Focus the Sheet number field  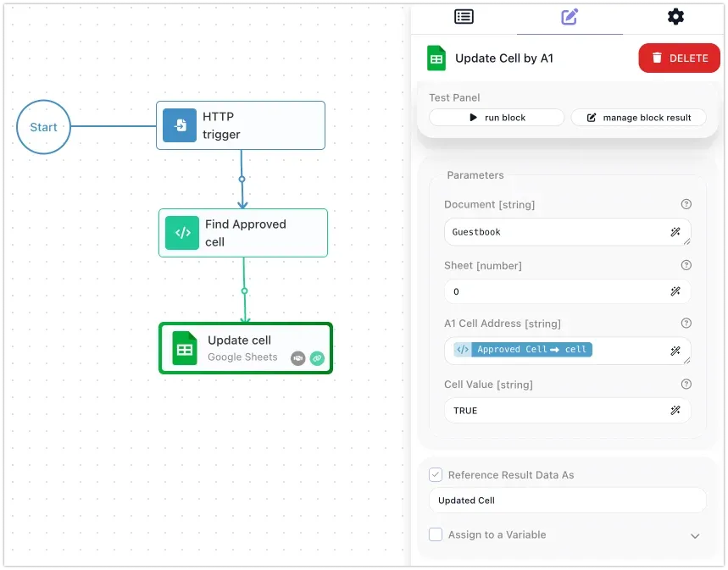click(567, 291)
